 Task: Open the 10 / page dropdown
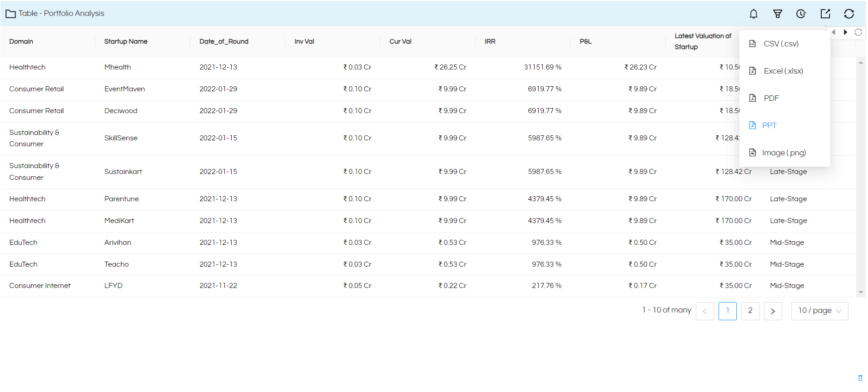click(819, 311)
